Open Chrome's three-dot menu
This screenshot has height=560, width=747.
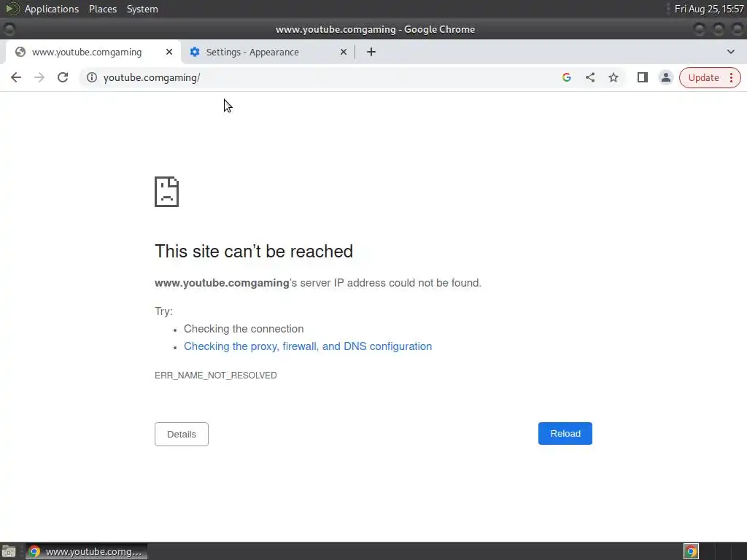(x=731, y=77)
